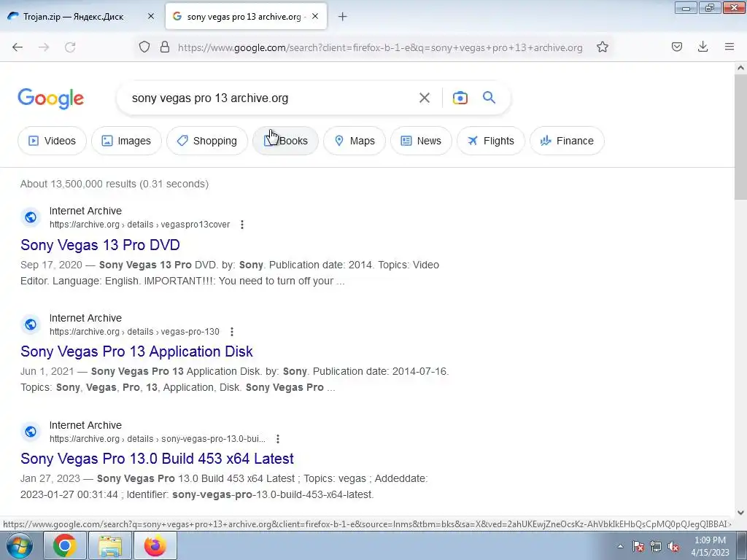
Task: Open a new browser tab
Action: click(342, 17)
